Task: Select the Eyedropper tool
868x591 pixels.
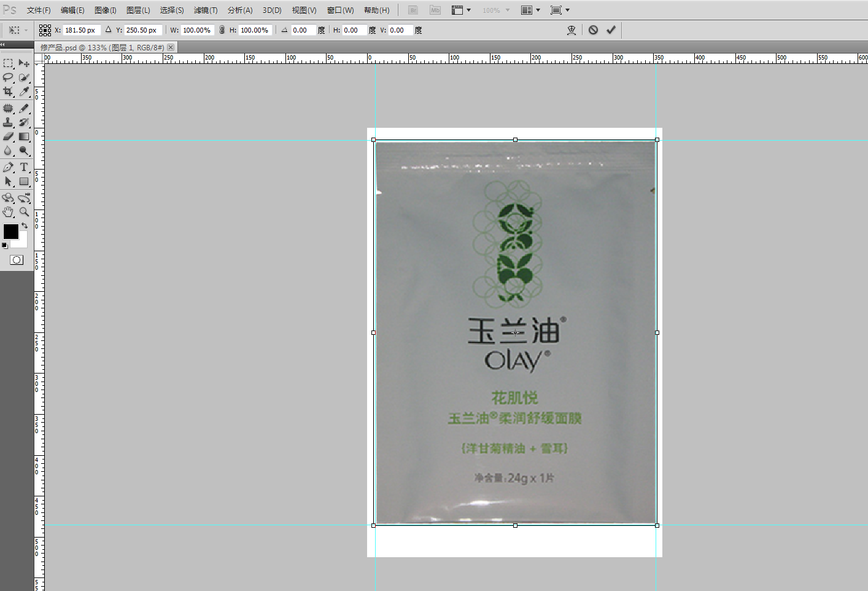Action: pos(24,92)
